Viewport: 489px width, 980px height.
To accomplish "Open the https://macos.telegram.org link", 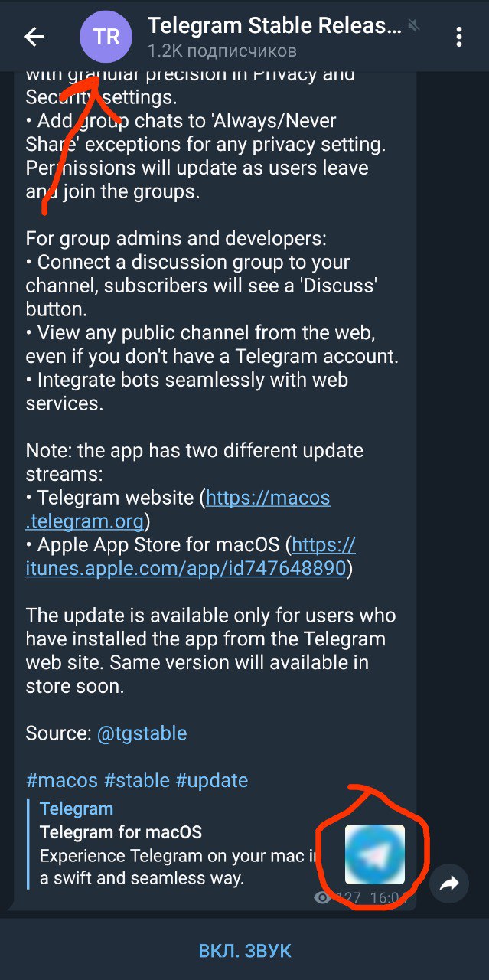I will (178, 509).
